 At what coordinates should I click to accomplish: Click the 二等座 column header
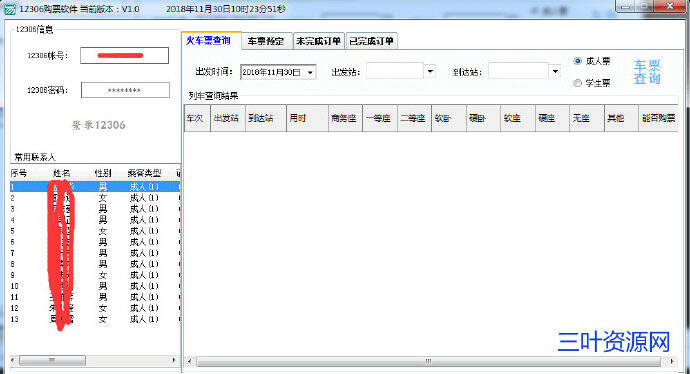tap(414, 118)
